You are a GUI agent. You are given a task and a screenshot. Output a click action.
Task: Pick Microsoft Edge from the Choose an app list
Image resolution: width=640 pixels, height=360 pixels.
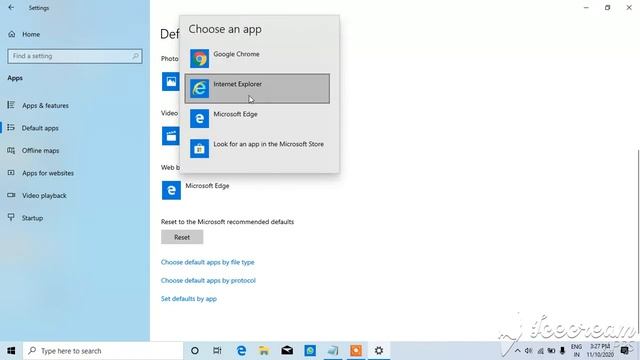click(x=257, y=118)
